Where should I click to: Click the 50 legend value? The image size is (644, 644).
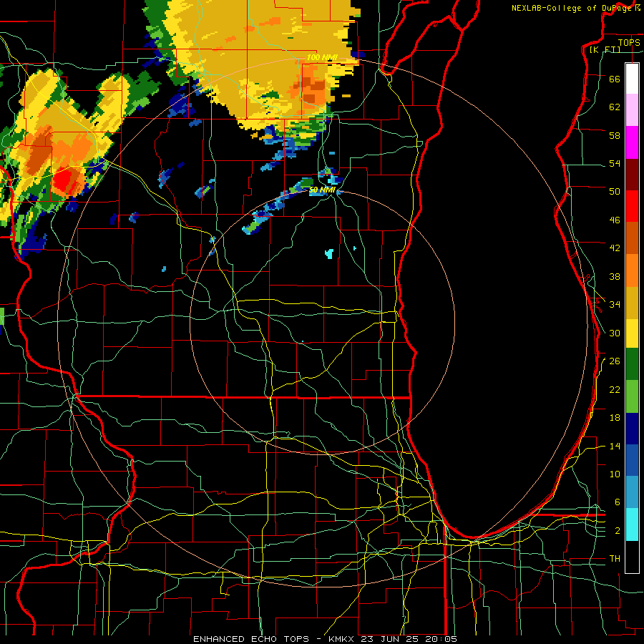615,192
